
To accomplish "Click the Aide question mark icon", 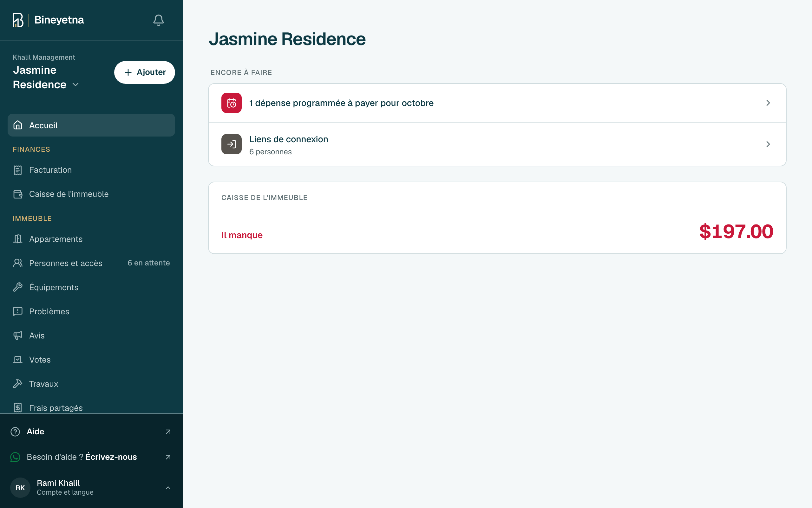I will click(x=15, y=432).
